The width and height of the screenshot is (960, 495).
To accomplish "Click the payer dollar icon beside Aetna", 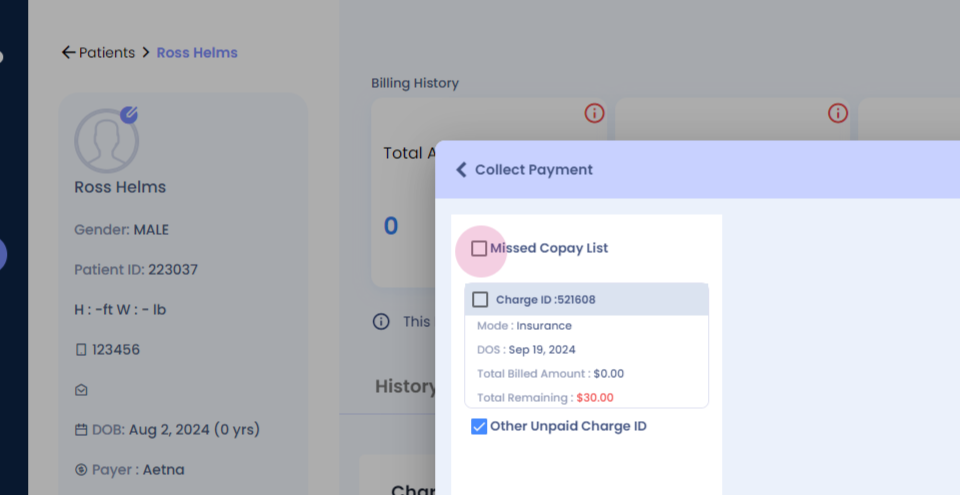I will 81,470.
